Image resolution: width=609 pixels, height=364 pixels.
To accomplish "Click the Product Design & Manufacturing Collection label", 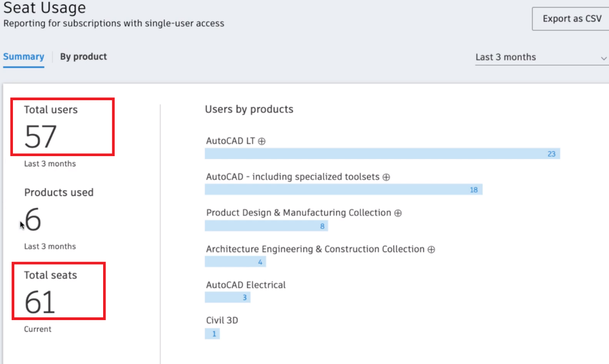I will tap(299, 213).
